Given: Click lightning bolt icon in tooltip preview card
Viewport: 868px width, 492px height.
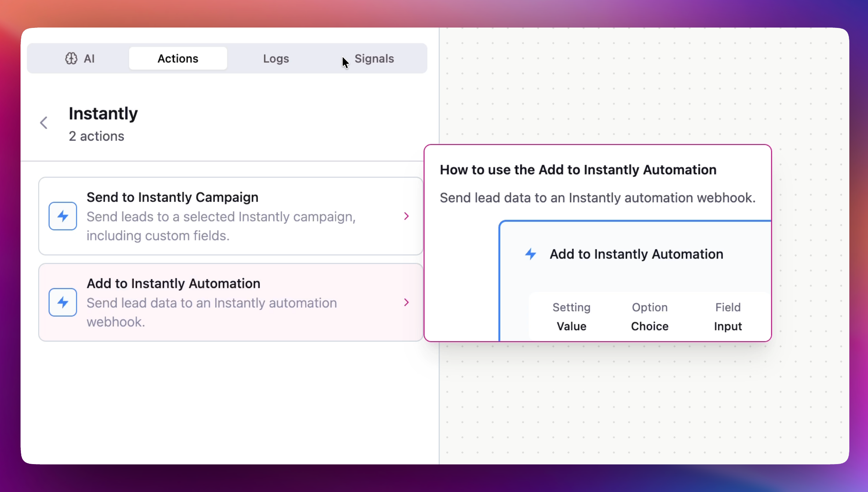Looking at the screenshot, I should click(x=530, y=254).
